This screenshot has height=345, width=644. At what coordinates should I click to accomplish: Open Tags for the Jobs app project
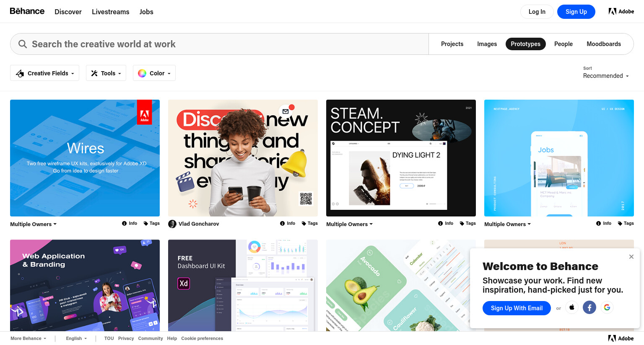pyautogui.click(x=626, y=224)
